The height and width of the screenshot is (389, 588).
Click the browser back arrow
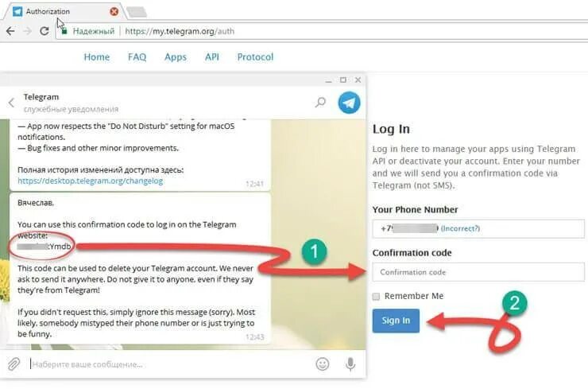click(10, 31)
